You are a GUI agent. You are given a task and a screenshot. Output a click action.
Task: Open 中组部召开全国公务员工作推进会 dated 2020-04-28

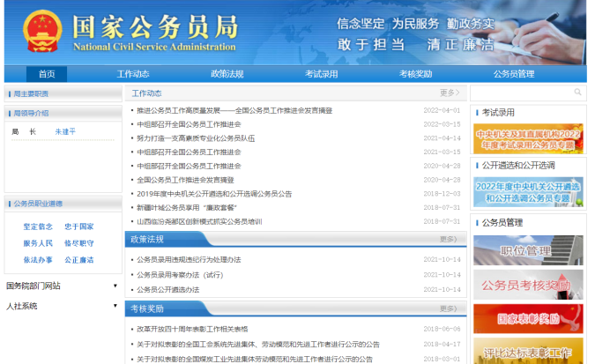point(189,166)
